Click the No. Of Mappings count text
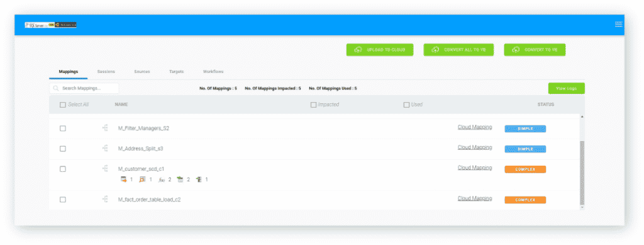Viewport: 644px width, 245px height. click(x=218, y=88)
